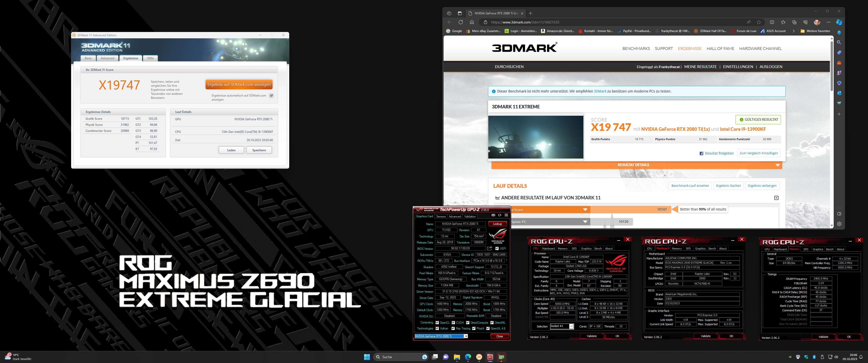868x363 pixels.
Task: Open the Memory tab in the CPU tab CPU-Z window
Action: (562, 249)
